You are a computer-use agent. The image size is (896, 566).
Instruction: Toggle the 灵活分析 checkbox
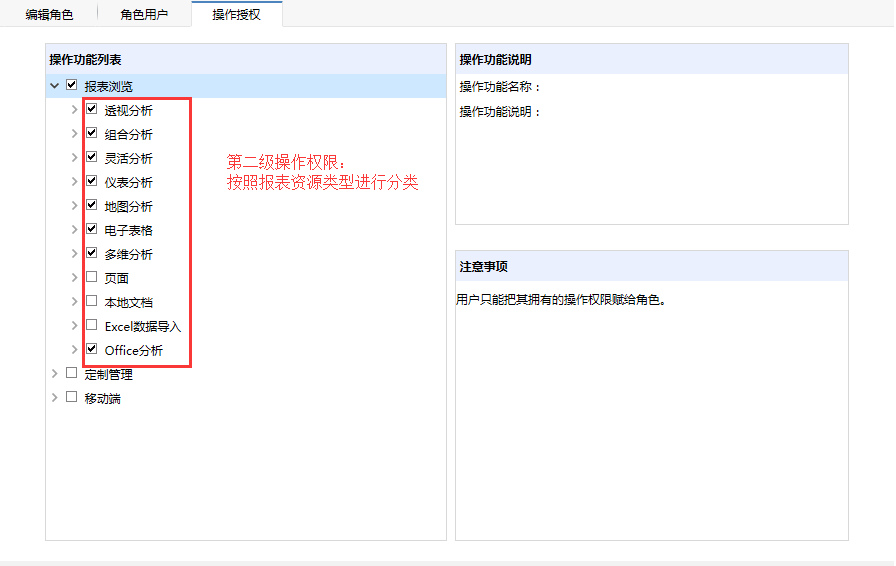pyautogui.click(x=91, y=157)
